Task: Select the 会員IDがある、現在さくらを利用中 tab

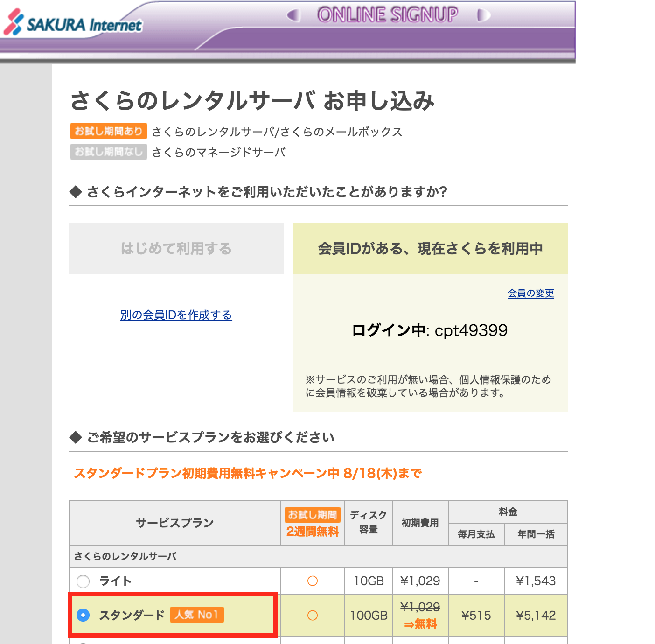Action: 431,249
